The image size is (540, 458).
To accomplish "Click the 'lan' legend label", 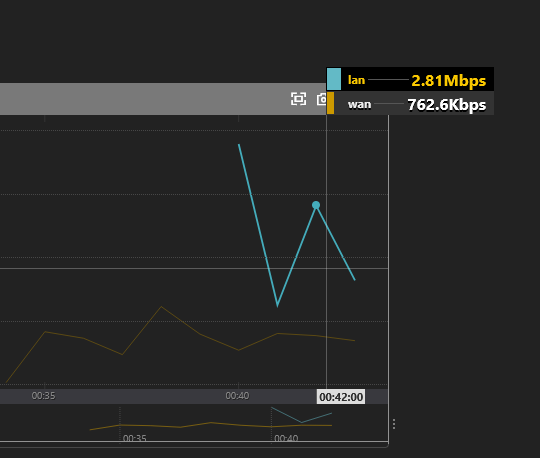I will pos(356,80).
